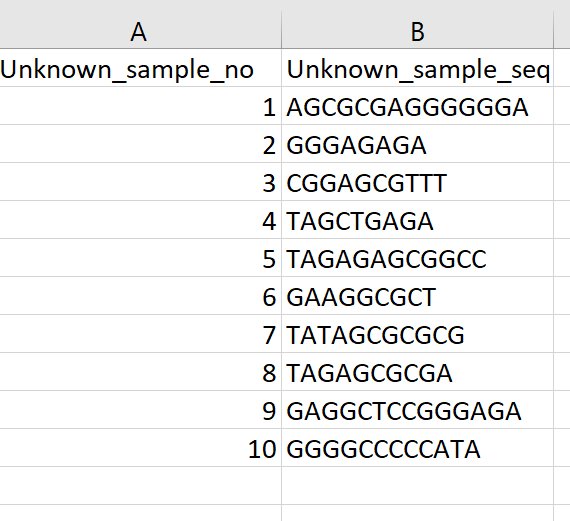Select sample number 5 cell
The image size is (570, 521).
140,258
